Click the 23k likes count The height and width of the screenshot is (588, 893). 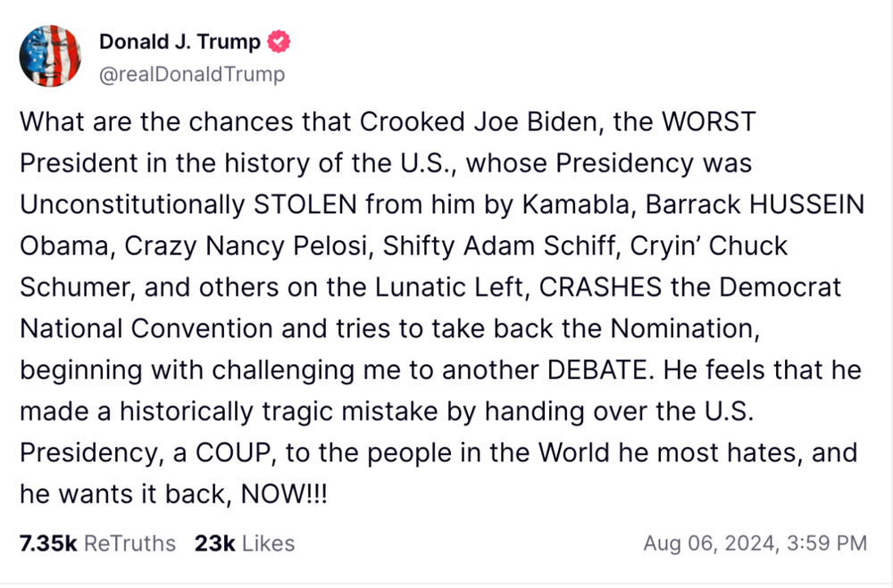214,543
